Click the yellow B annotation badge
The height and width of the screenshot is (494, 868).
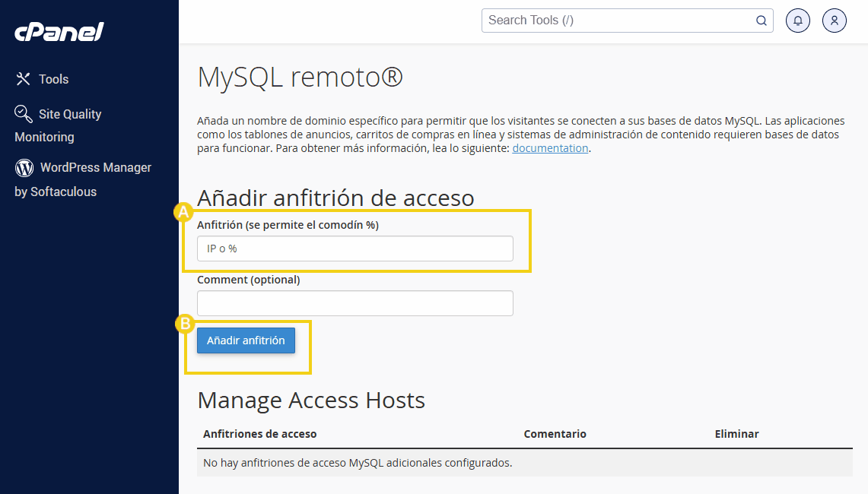(184, 324)
